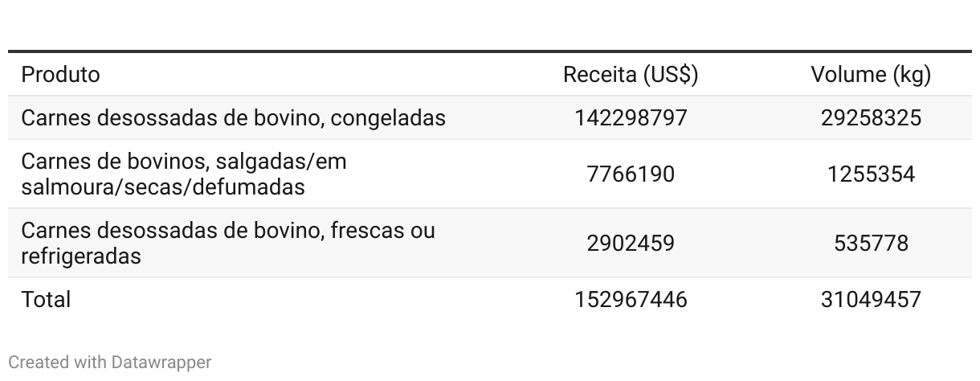Click revenue value 7766190
Viewport: 980px width, 381px height.
(631, 174)
